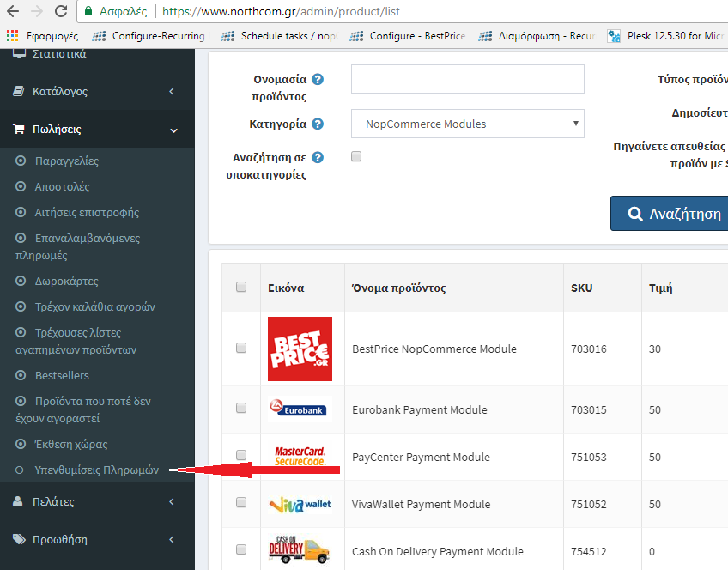The height and width of the screenshot is (570, 728).
Task: Click the Viva wallet logo thumbnail
Action: (300, 505)
